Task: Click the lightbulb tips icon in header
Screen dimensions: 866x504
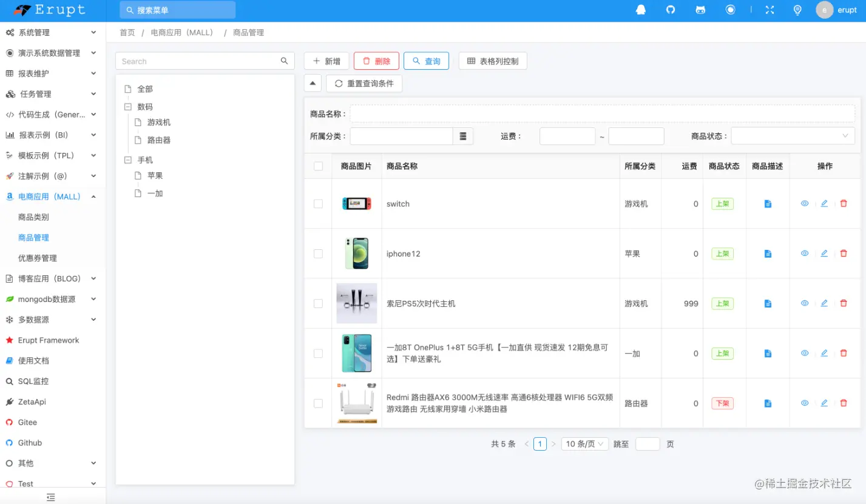Action: coord(798,10)
